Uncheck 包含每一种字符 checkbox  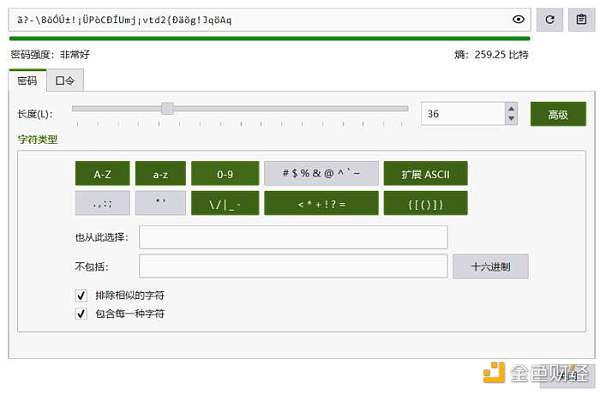[81, 314]
